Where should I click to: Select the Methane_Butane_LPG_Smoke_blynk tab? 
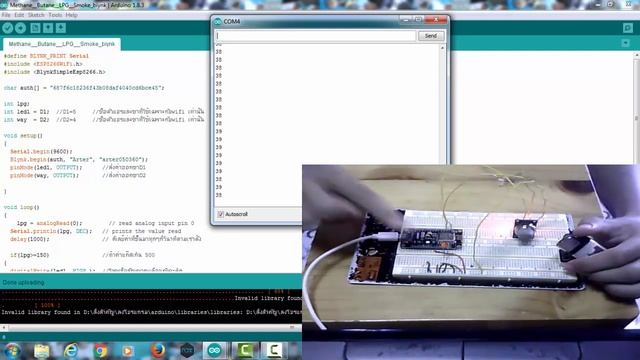coord(62,44)
